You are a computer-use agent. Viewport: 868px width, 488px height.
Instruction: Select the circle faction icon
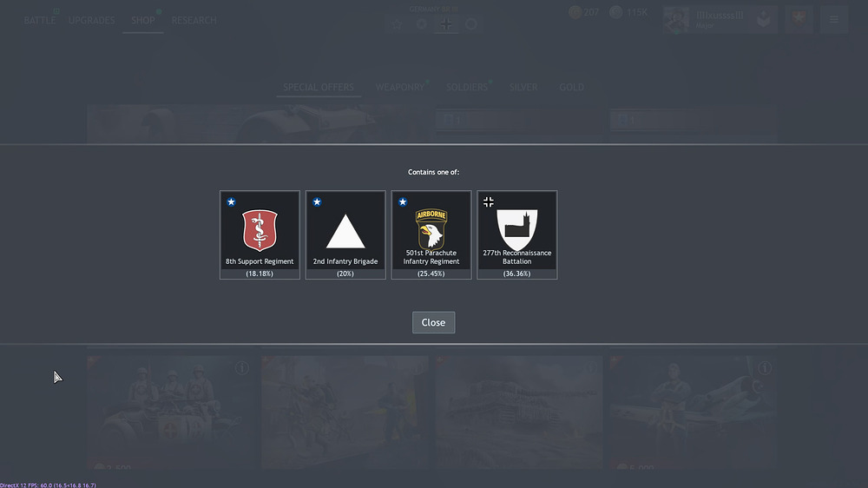click(x=471, y=24)
